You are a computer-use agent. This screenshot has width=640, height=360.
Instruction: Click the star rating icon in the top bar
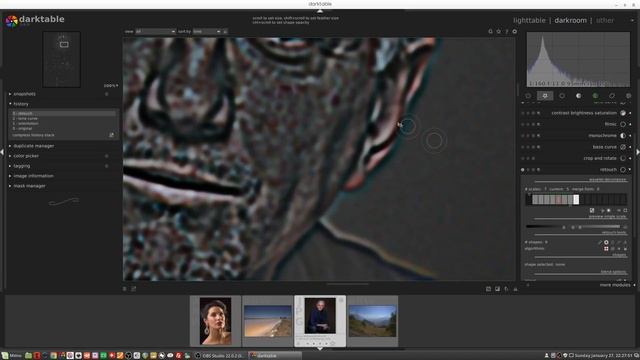(x=498, y=31)
